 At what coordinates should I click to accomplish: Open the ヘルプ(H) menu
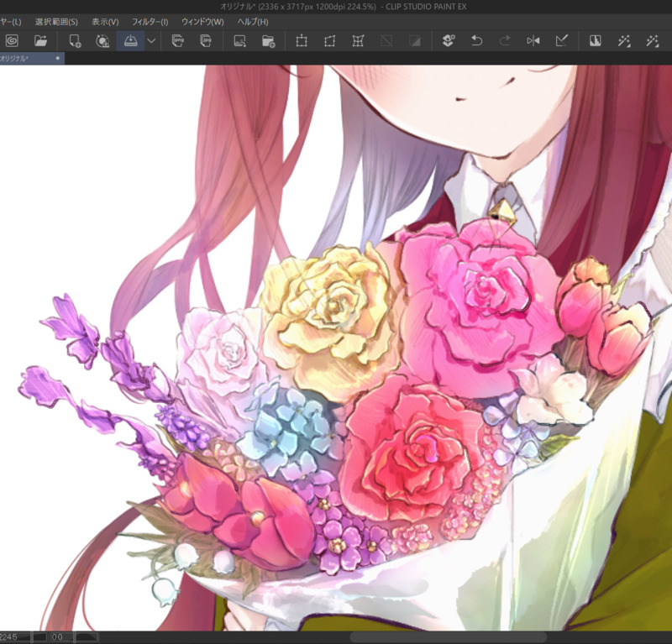pos(253,21)
